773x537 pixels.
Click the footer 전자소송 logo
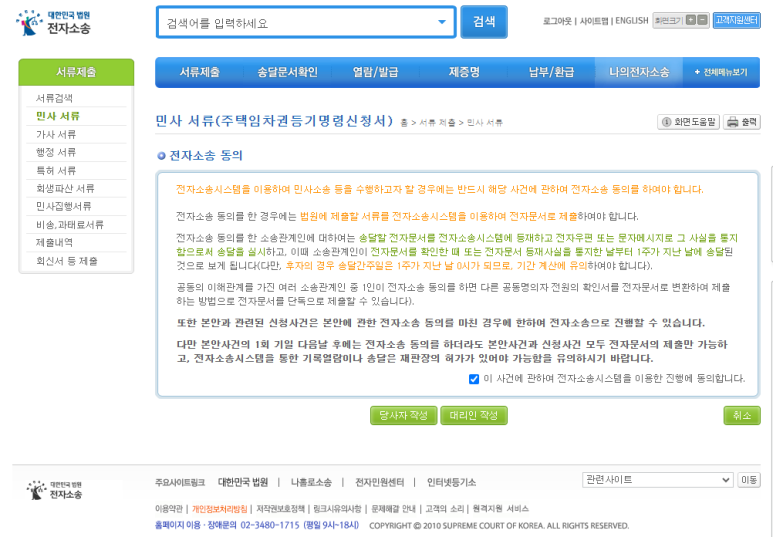tap(54, 490)
